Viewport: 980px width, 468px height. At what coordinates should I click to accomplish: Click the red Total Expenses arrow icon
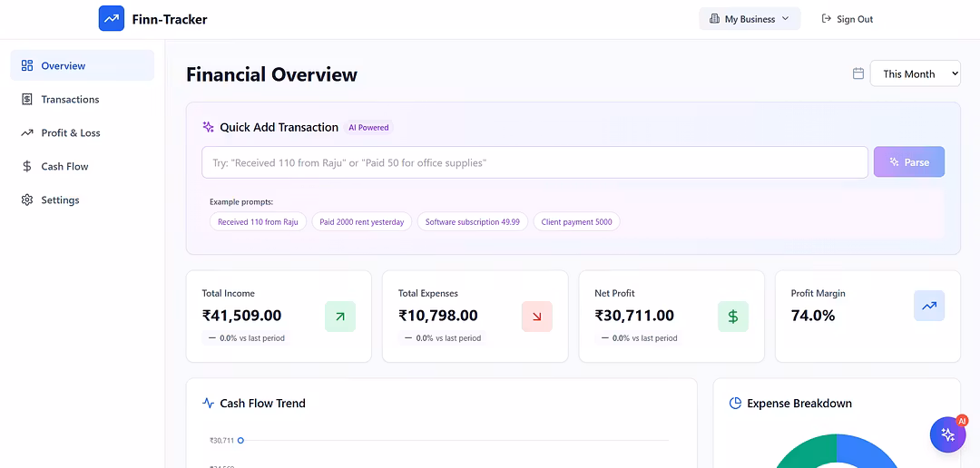click(x=536, y=317)
